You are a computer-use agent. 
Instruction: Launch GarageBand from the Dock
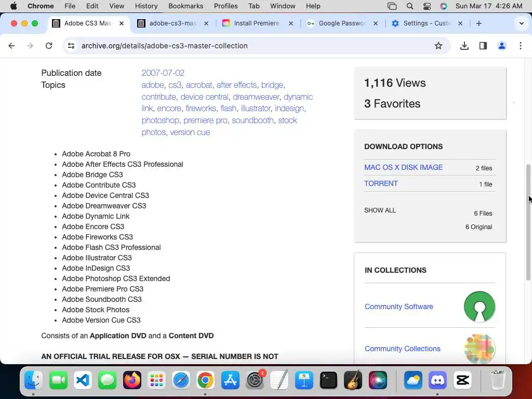coord(353,380)
